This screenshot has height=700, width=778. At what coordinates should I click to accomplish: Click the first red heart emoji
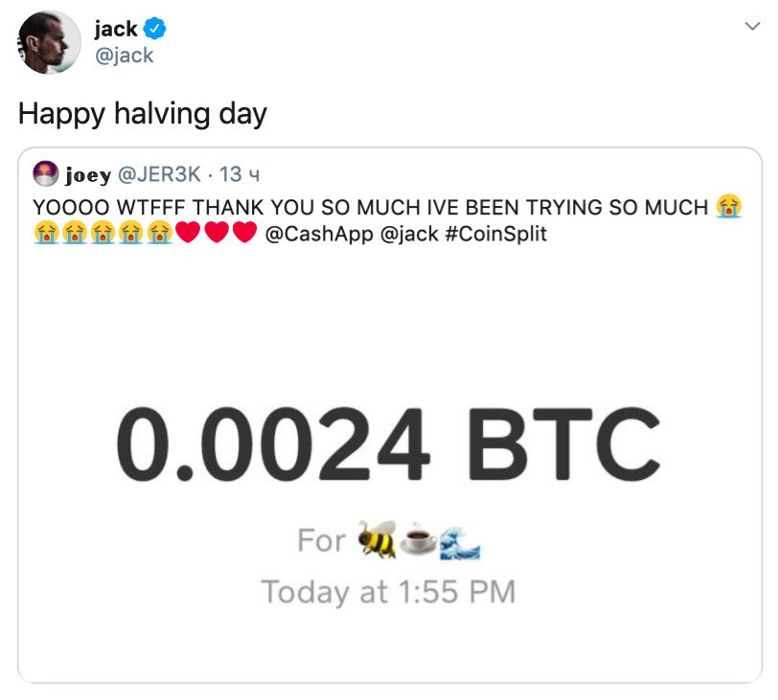[x=189, y=233]
